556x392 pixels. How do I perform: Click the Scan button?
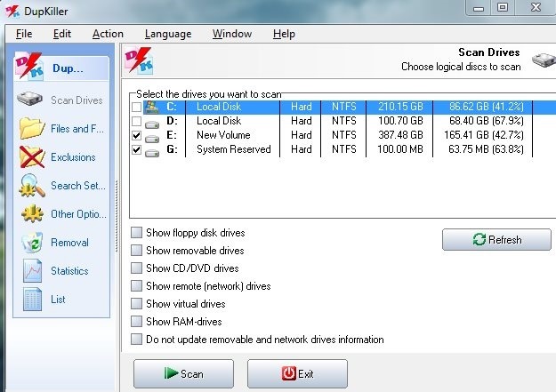(183, 373)
